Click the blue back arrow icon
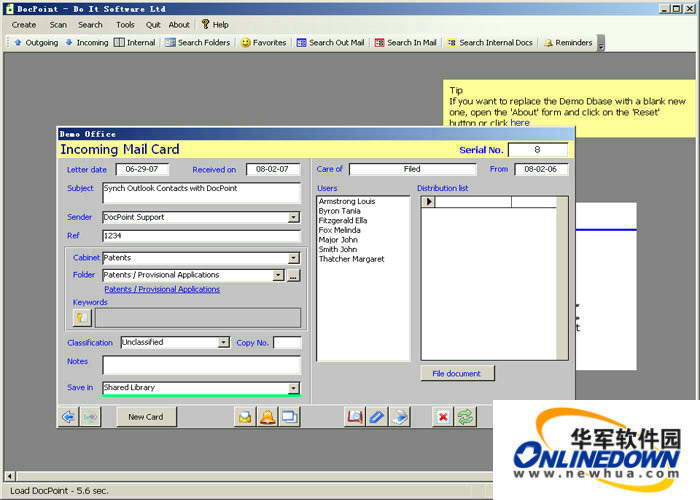This screenshot has height=500, width=700. (68, 417)
